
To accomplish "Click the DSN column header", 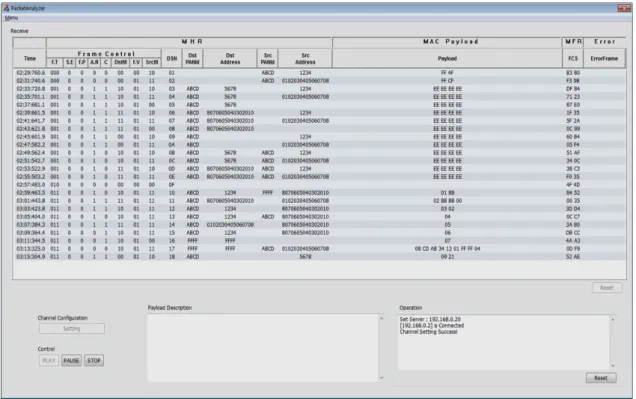I will click(x=172, y=58).
